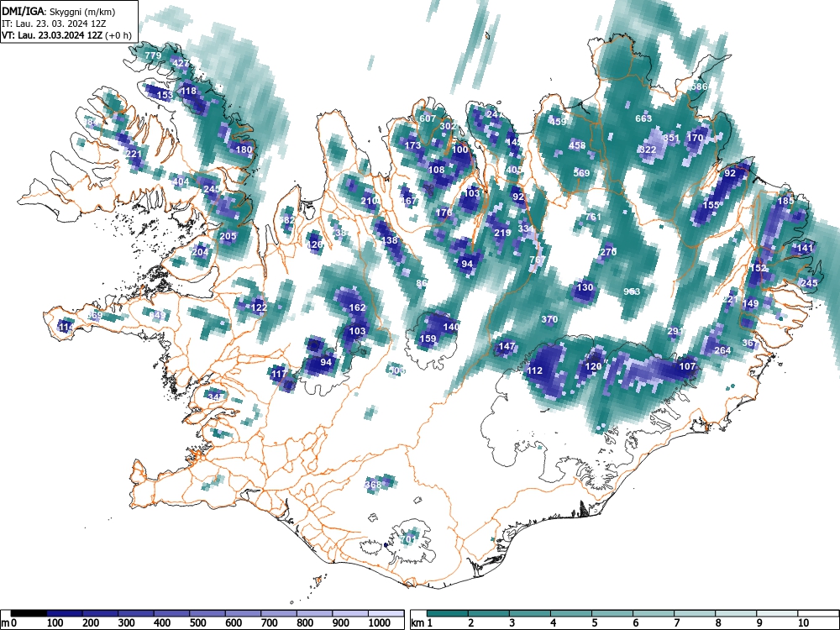Click the visibility value 458
Image resolution: width=840 pixels, height=630 pixels.
tap(577, 145)
